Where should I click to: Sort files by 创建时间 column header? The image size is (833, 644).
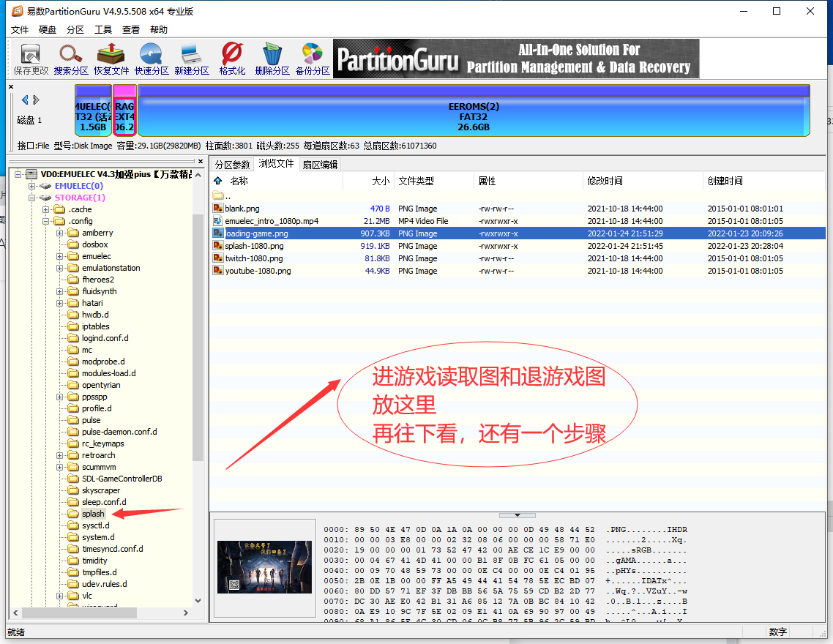(764, 181)
